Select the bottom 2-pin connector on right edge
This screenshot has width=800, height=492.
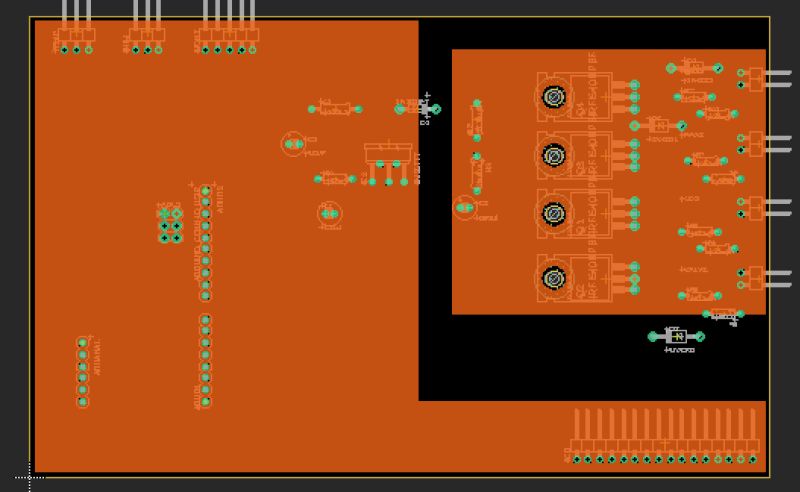click(x=764, y=279)
